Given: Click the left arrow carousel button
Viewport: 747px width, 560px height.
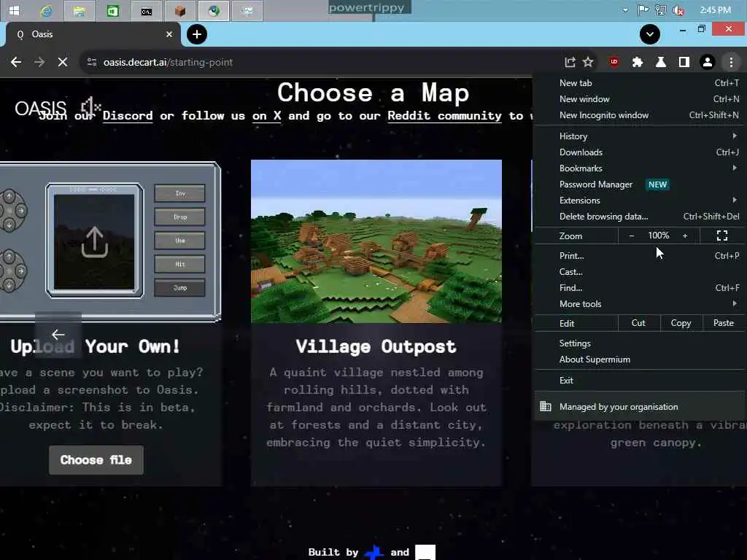Looking at the screenshot, I should pos(58,335).
